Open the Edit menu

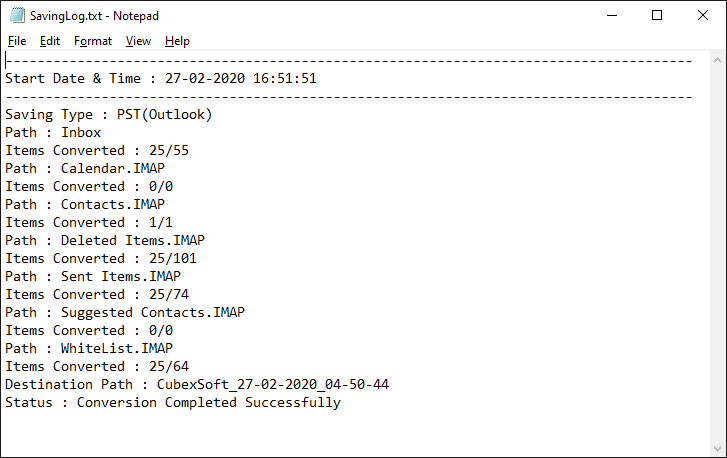tap(50, 41)
